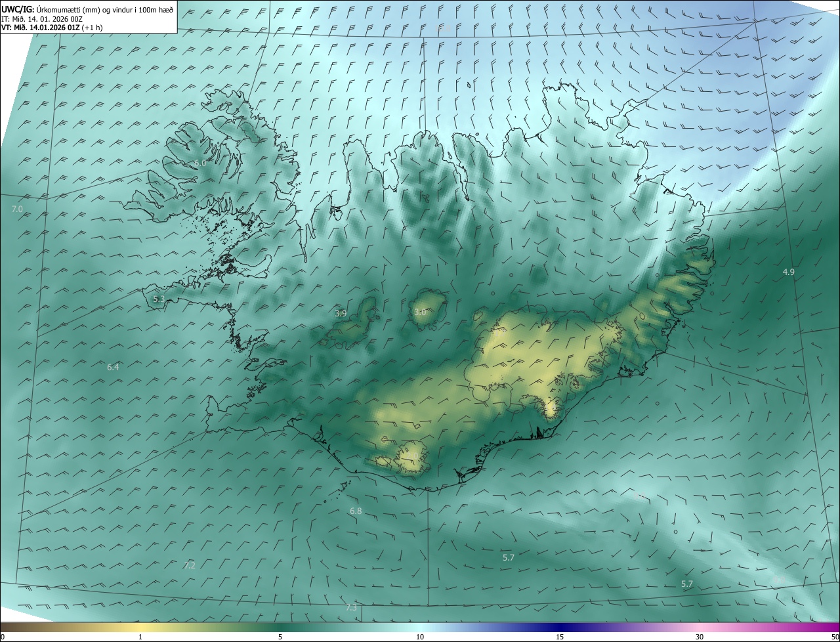
Task: Click the valid time line 'VT: Mið. 14.01.2026 01Z (+1 h)'
Action: pyautogui.click(x=52, y=28)
